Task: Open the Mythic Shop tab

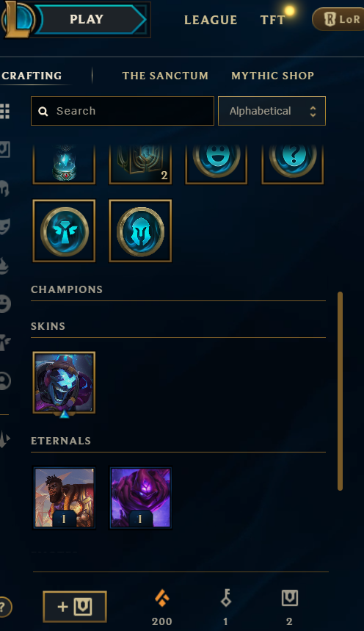Action: coord(273,76)
